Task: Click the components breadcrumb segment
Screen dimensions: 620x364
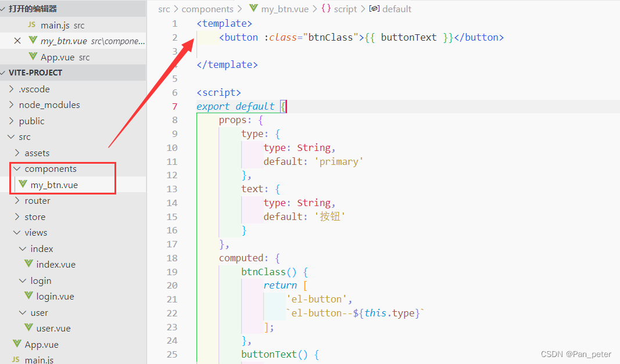Action: [207, 9]
